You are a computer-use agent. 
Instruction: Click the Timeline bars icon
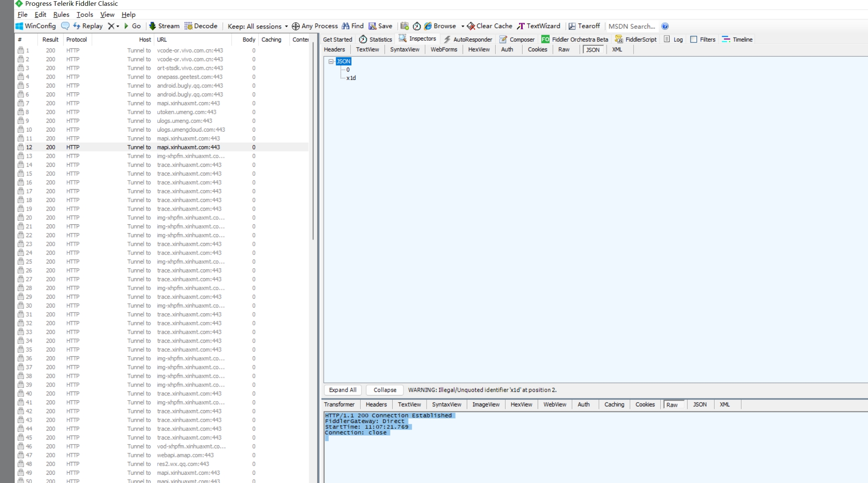[726, 39]
